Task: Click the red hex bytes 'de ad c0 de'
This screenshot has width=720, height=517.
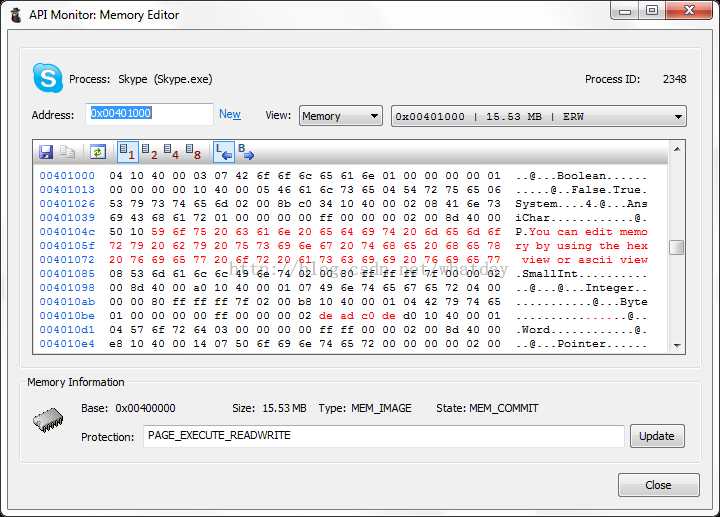Action: point(357,316)
